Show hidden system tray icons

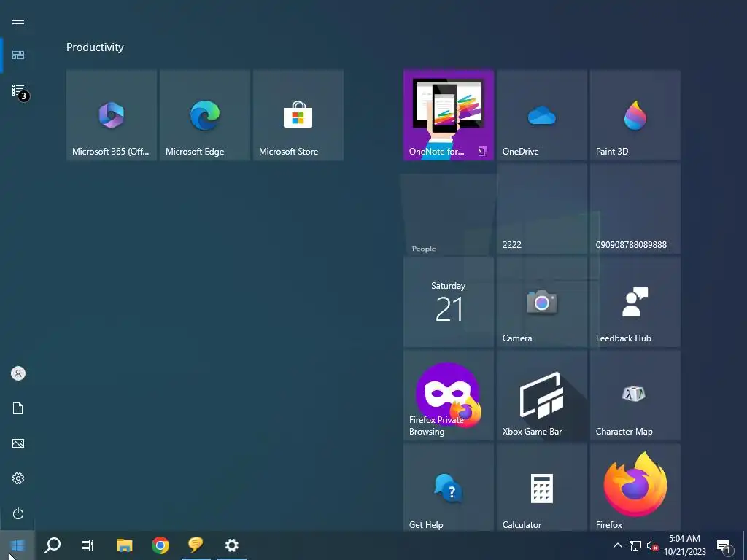[x=617, y=545]
